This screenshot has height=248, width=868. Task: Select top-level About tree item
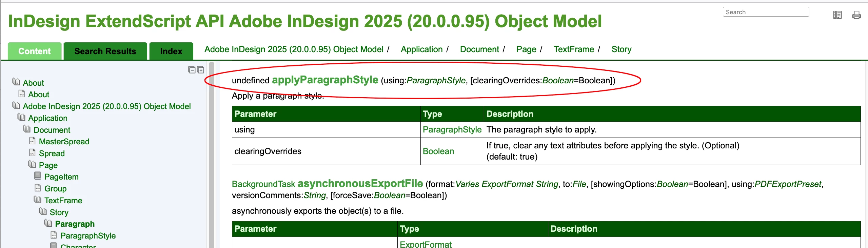point(34,83)
